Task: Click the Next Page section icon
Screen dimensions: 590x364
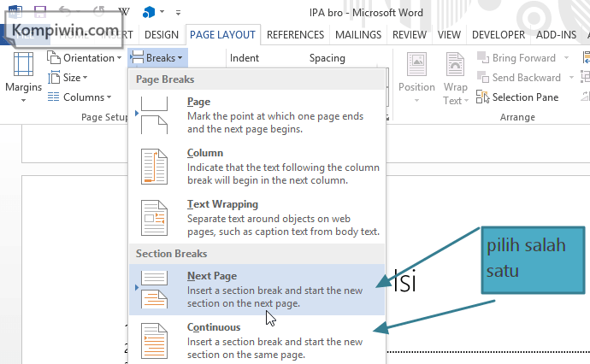Action: pos(154,290)
